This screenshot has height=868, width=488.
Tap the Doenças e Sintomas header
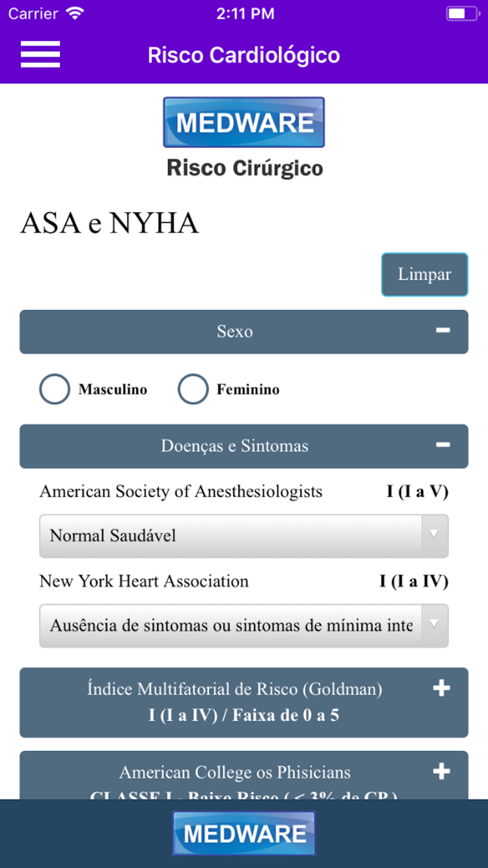click(x=234, y=446)
